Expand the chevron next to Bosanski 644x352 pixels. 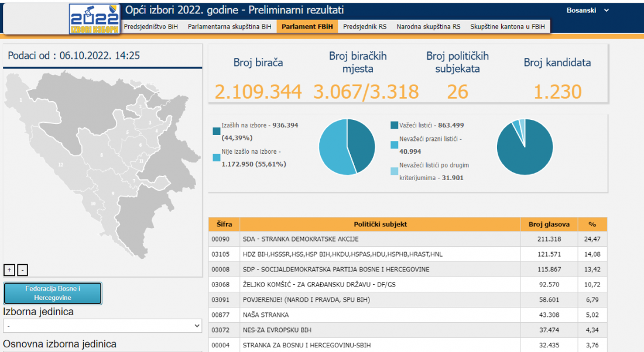pos(606,10)
